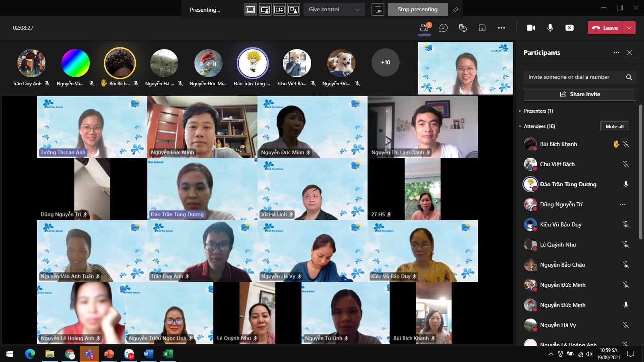Open the reactions raise hand icon
The height and width of the screenshot is (362, 644).
pos(463,28)
